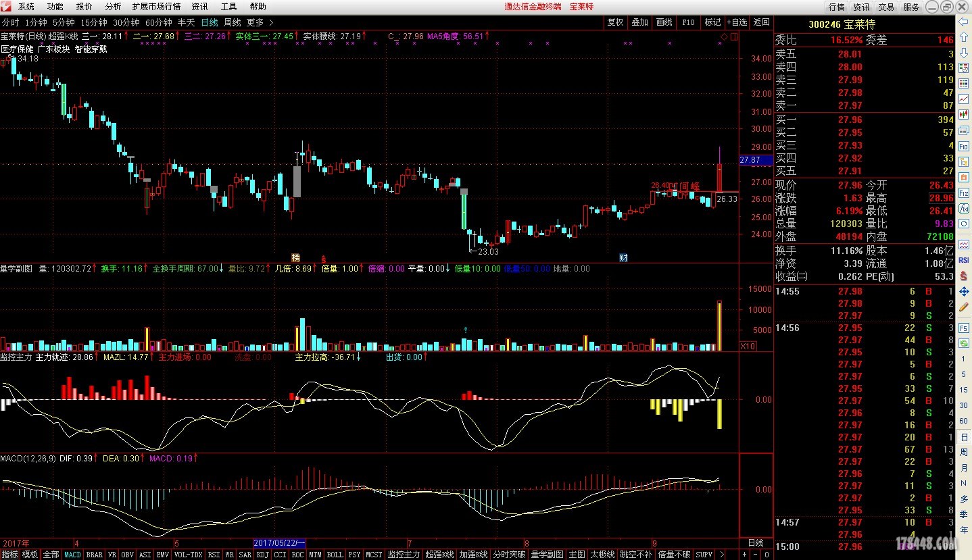The height and width of the screenshot is (560, 972).
Task: Select the 周线 weekly chart tab
Action: click(233, 22)
